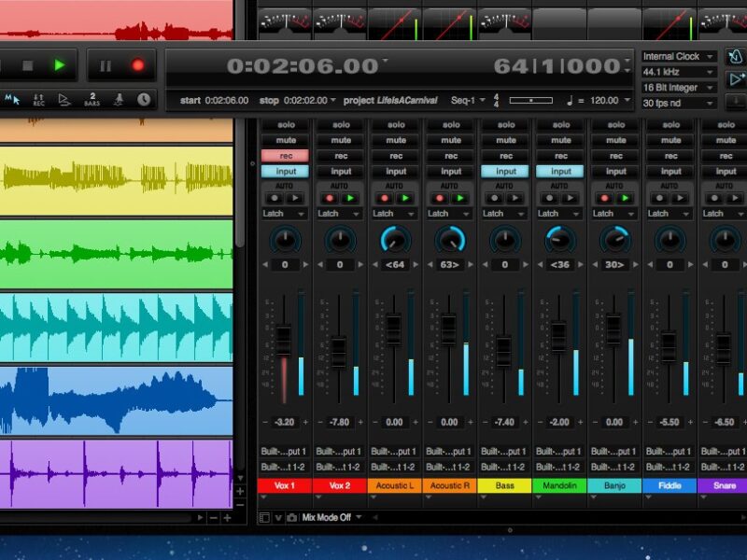Click the countoff 2 BARS icon

pos(92,99)
